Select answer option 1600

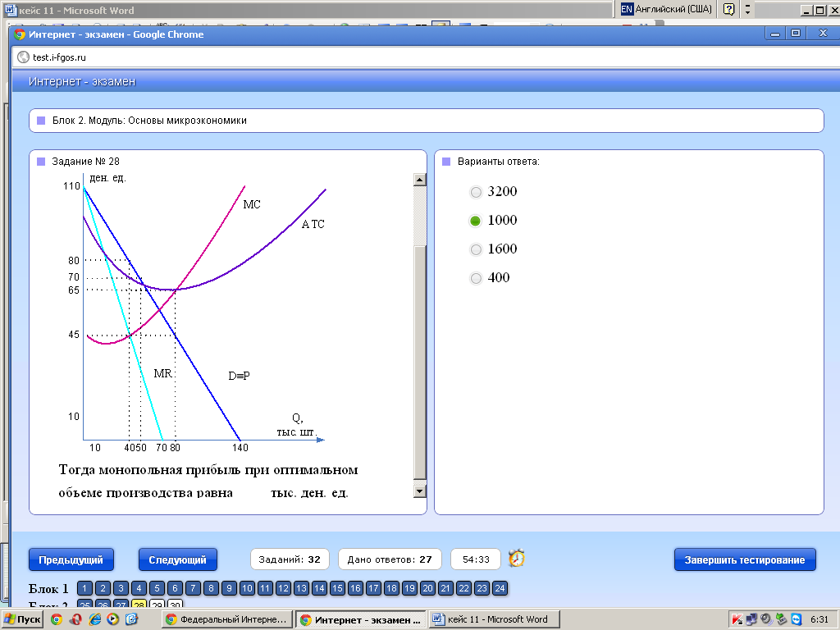coord(476,249)
